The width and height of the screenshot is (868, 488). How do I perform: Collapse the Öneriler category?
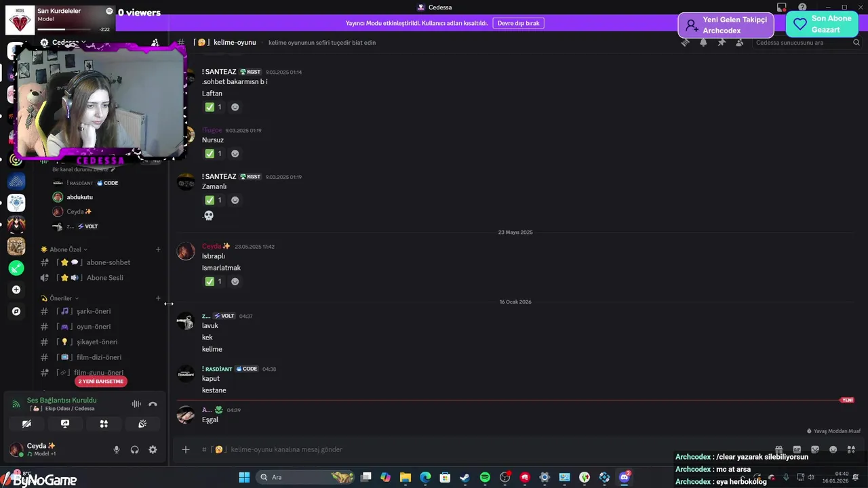60,298
